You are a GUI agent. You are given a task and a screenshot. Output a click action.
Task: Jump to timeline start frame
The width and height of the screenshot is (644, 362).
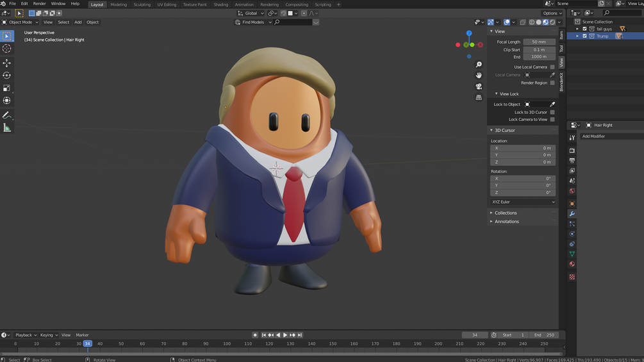coord(263,335)
